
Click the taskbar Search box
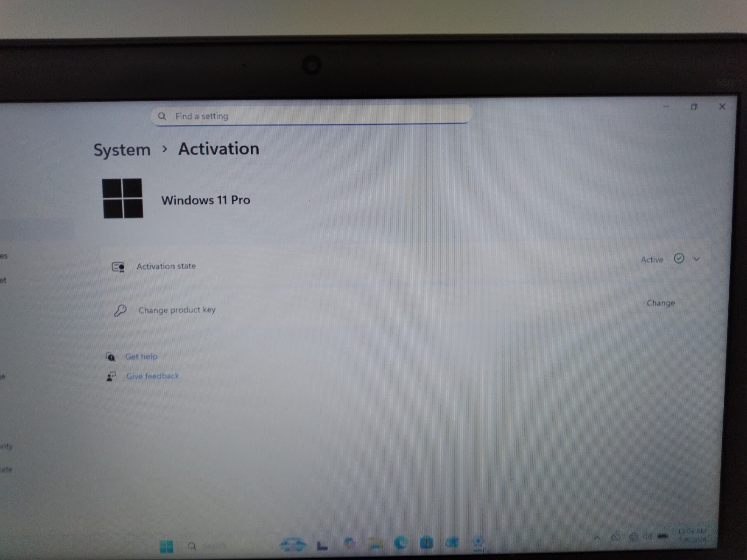208,546
